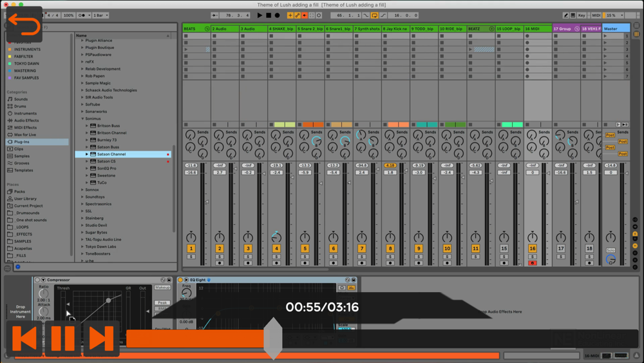644x363 pixels.
Task: Expand the Plugin Alliance folder
Action: point(82,40)
